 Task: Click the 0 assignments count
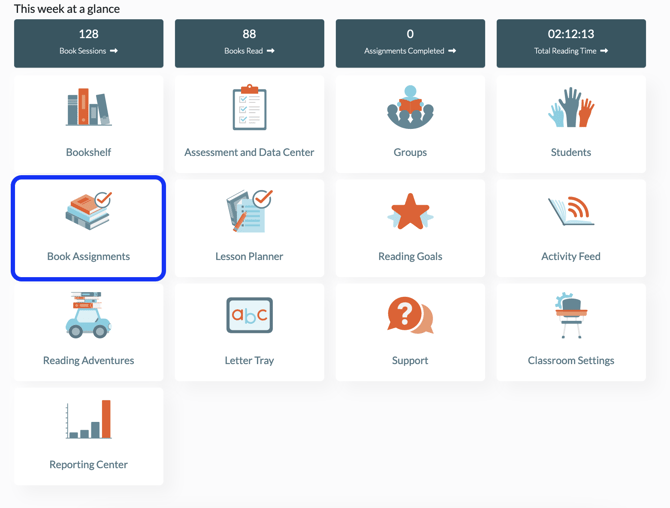410,34
